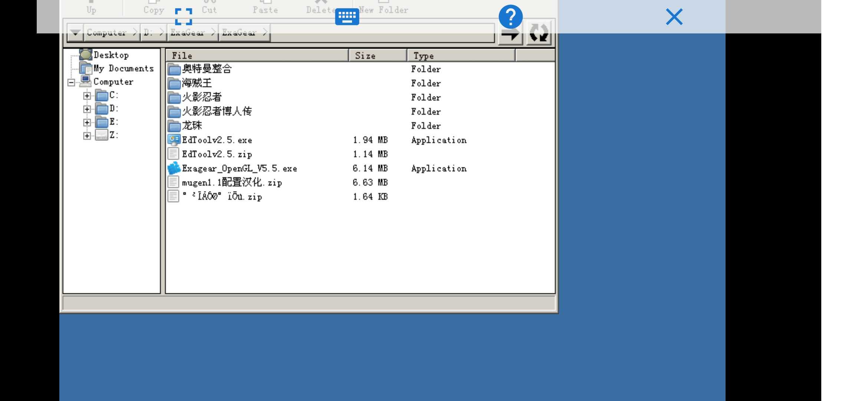The height and width of the screenshot is (401, 868).
Task: Expand the D: drive node
Action: (x=87, y=109)
